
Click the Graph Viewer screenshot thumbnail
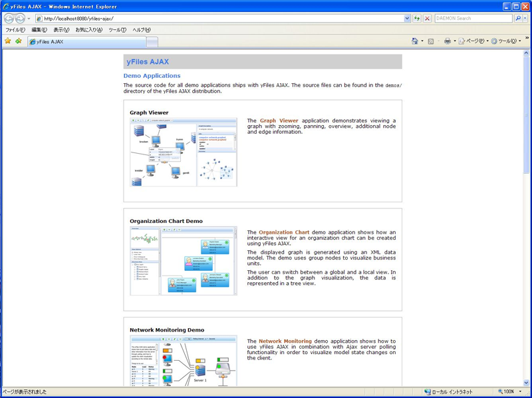point(184,153)
